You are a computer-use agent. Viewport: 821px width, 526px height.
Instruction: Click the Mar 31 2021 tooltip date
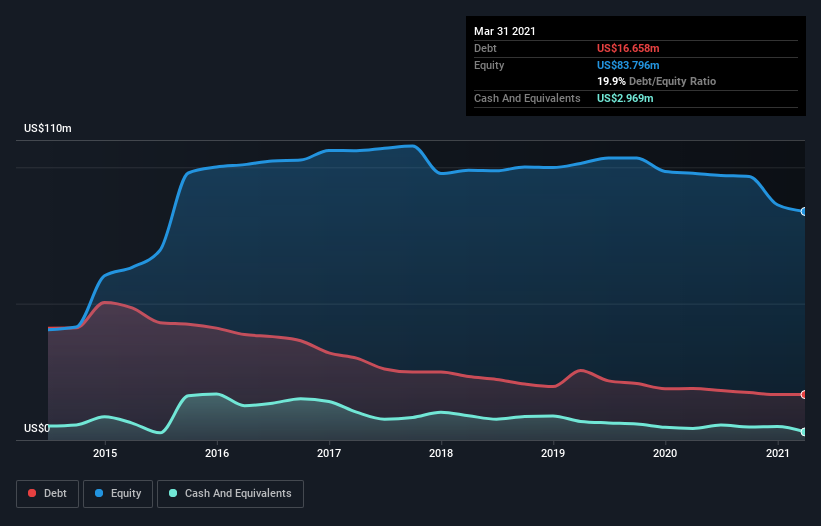point(505,31)
